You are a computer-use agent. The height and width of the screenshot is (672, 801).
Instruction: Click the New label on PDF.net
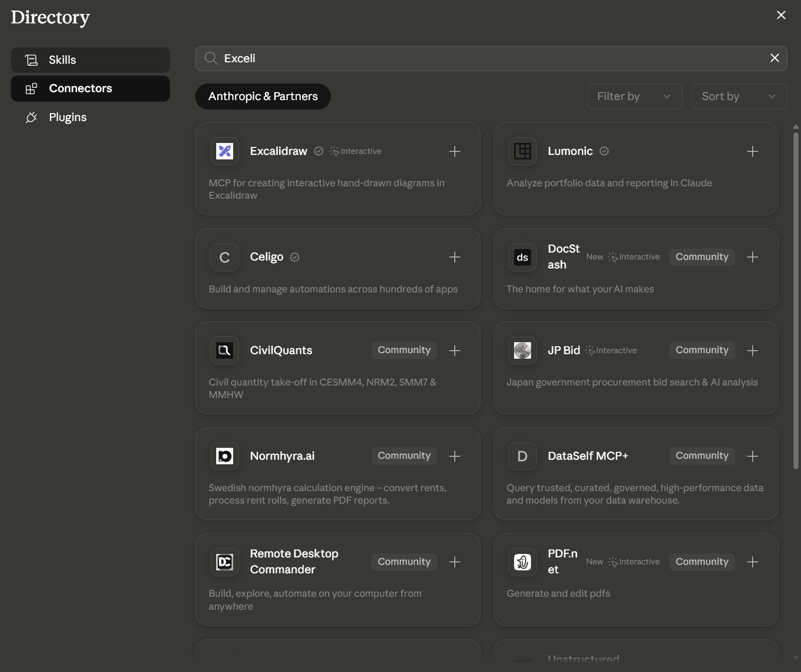coord(595,562)
